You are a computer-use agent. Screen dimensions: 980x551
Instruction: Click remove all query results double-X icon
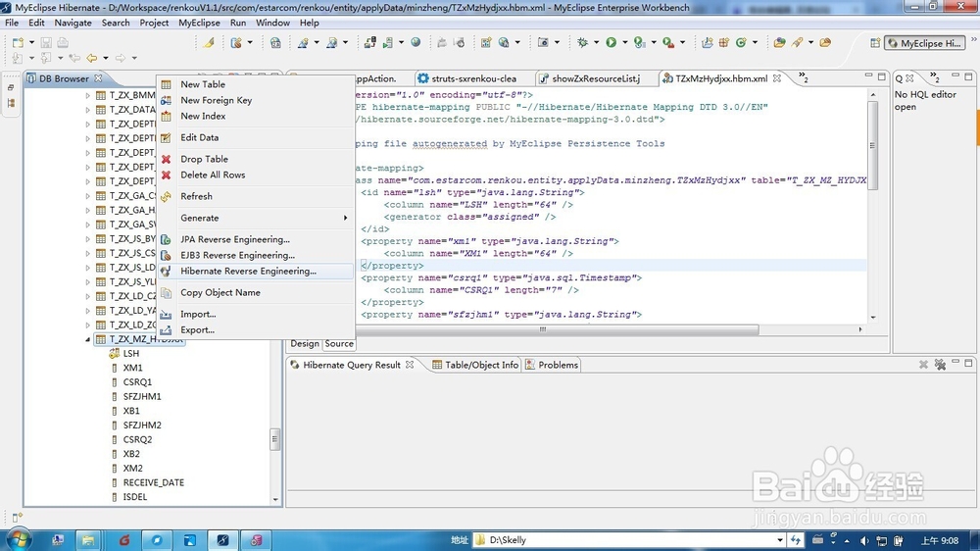940,364
